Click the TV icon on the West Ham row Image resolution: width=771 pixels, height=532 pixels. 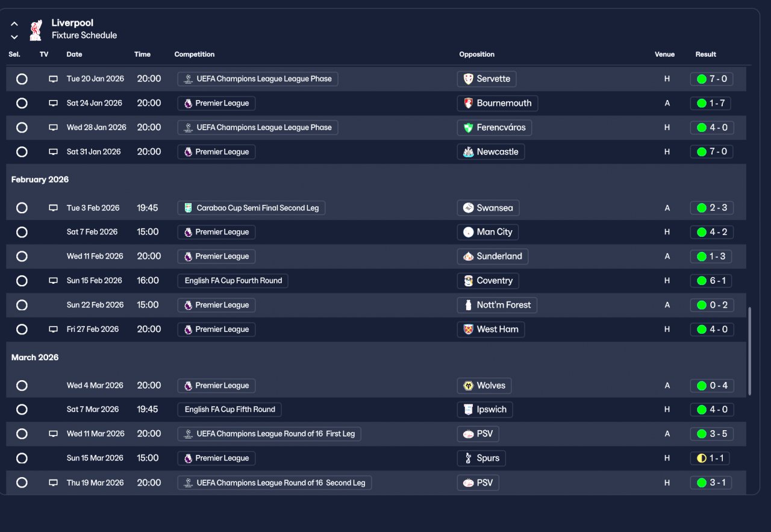click(53, 330)
